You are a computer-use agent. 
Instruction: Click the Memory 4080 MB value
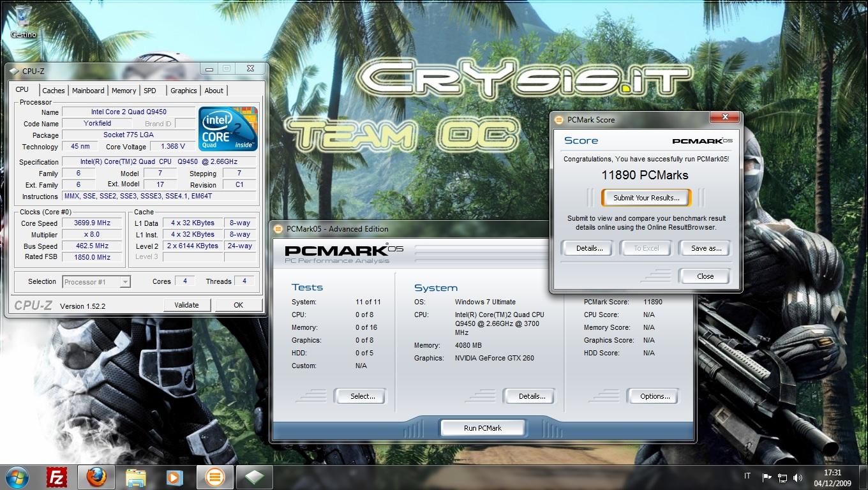point(468,345)
